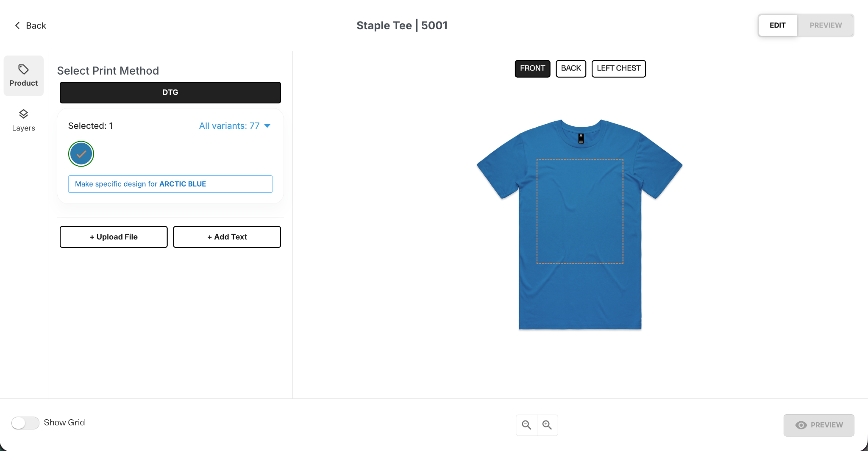Viewport: 868px width, 451px height.
Task: Switch to PREVIEW mode at top
Action: tap(825, 25)
